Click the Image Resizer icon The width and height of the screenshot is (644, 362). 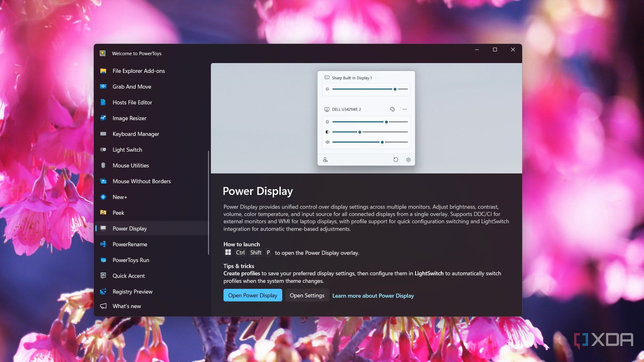coord(103,118)
